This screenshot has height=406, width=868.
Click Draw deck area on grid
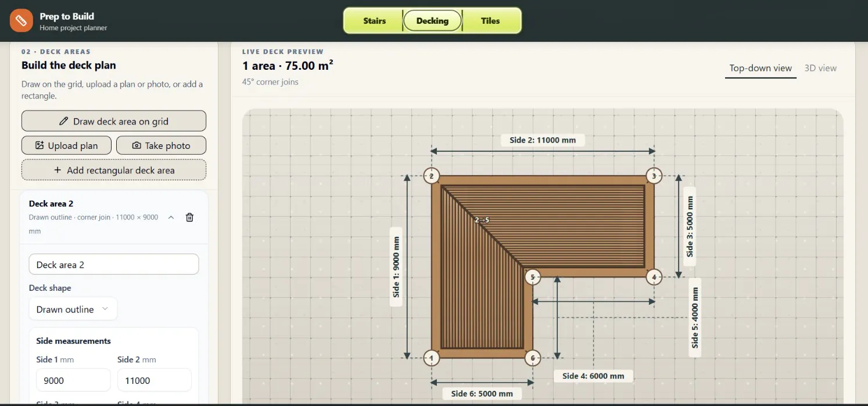pyautogui.click(x=114, y=121)
